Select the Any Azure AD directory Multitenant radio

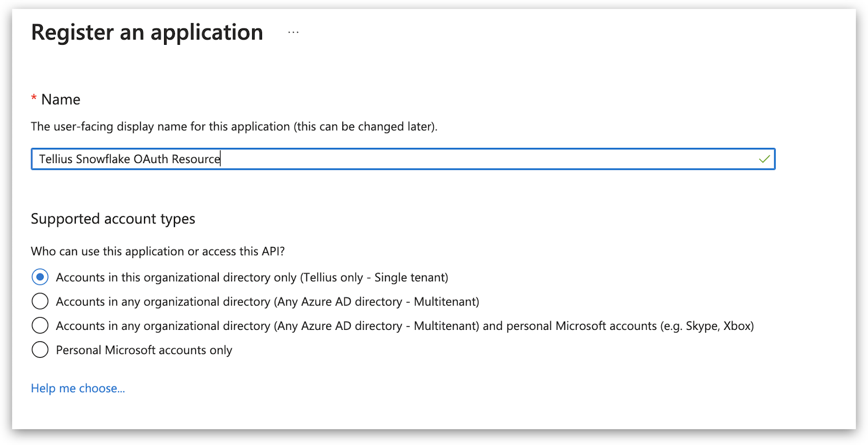pyautogui.click(x=40, y=301)
